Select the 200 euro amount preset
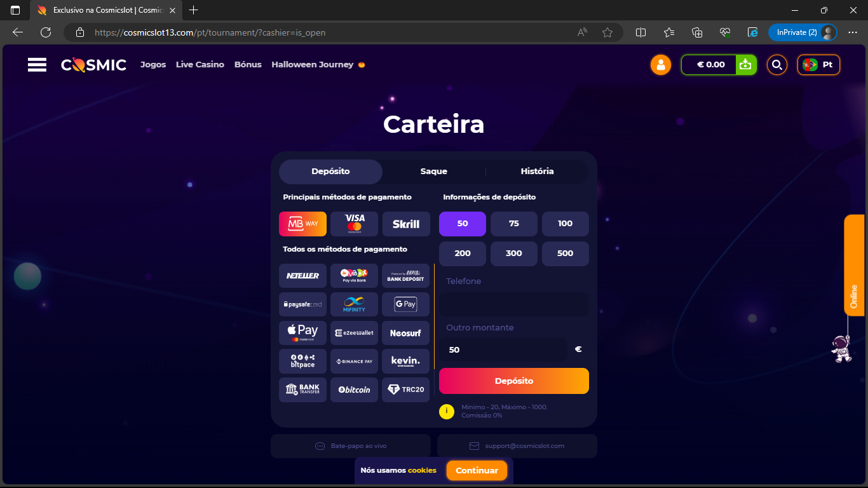The height and width of the screenshot is (488, 868). click(463, 254)
